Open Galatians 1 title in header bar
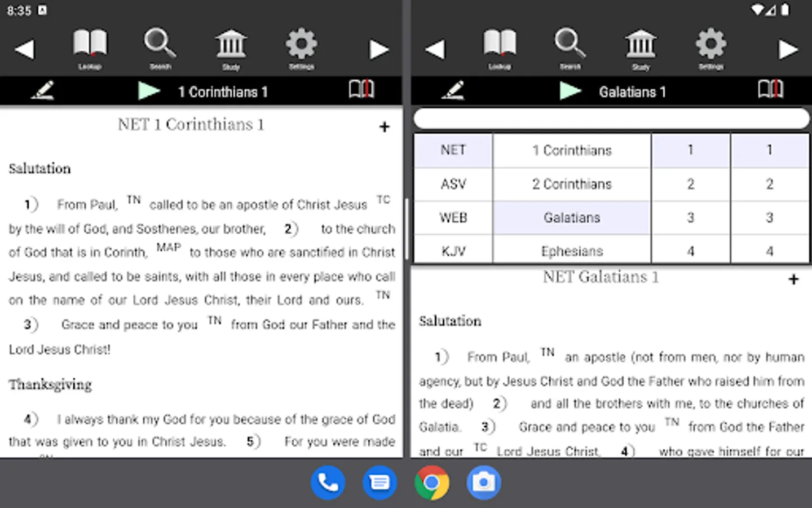Viewport: 812px width, 508px height. [x=632, y=91]
